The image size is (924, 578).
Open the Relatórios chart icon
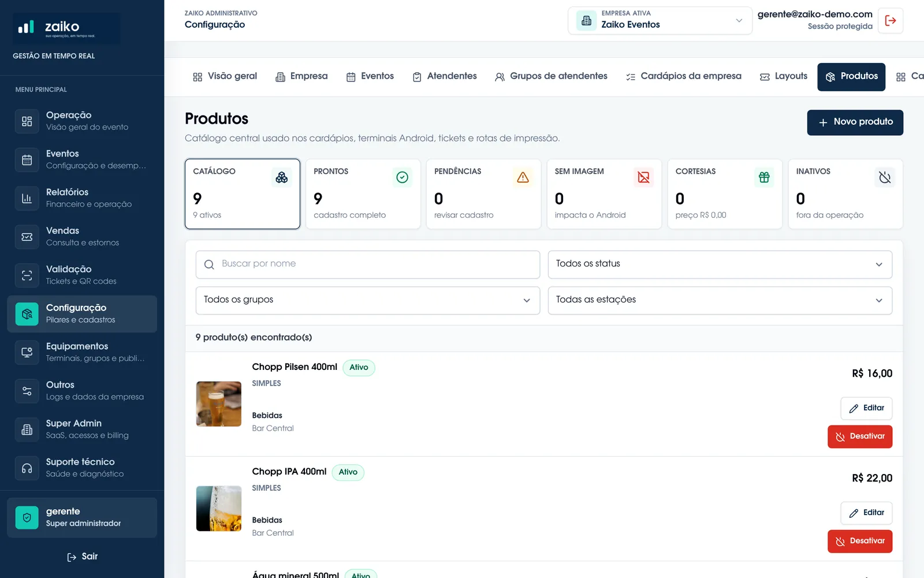pyautogui.click(x=27, y=198)
